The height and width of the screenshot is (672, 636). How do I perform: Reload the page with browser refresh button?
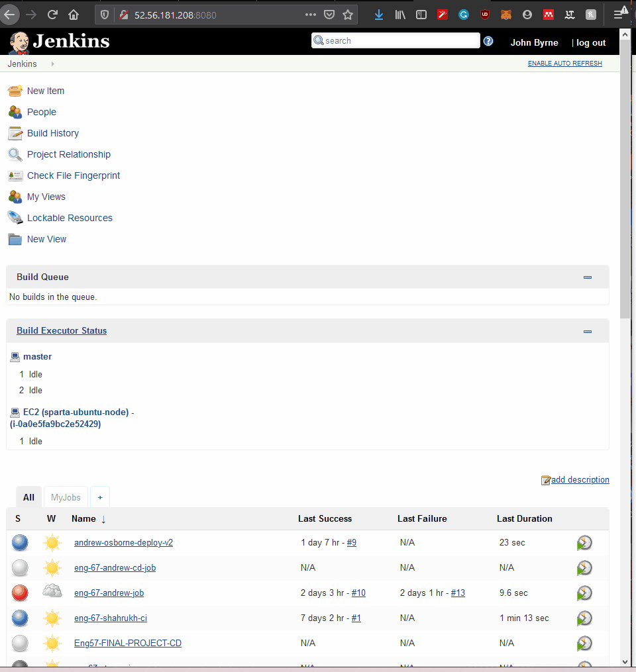[x=52, y=15]
